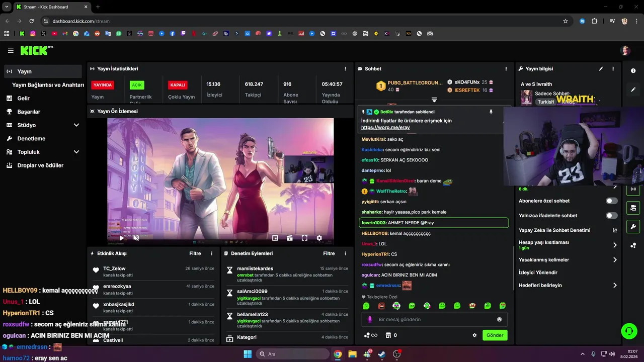Select the first green Kick emote
This screenshot has height=362, width=644.
(366, 306)
